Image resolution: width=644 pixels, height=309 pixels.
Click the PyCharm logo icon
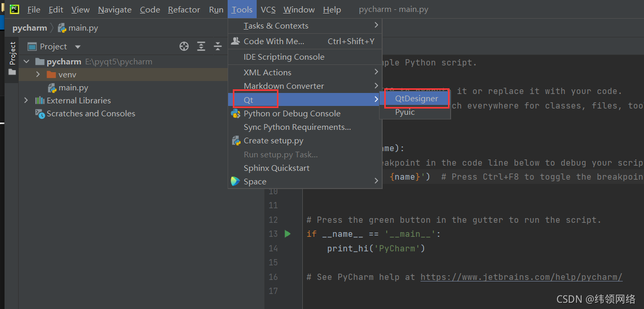coord(15,9)
